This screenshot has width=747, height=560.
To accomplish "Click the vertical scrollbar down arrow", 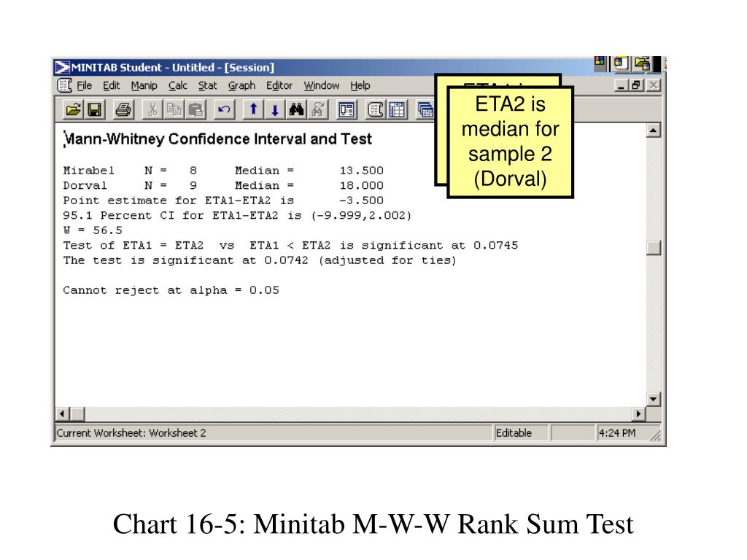I will (653, 399).
